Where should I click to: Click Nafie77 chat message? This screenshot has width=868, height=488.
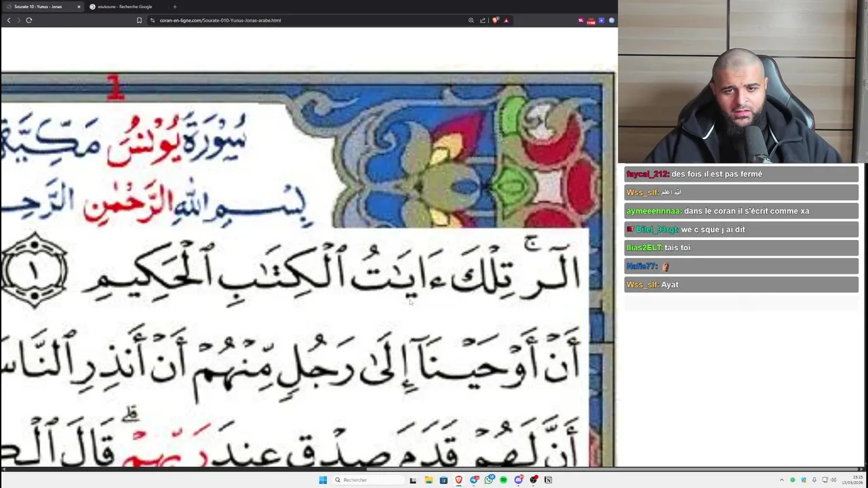[741, 266]
